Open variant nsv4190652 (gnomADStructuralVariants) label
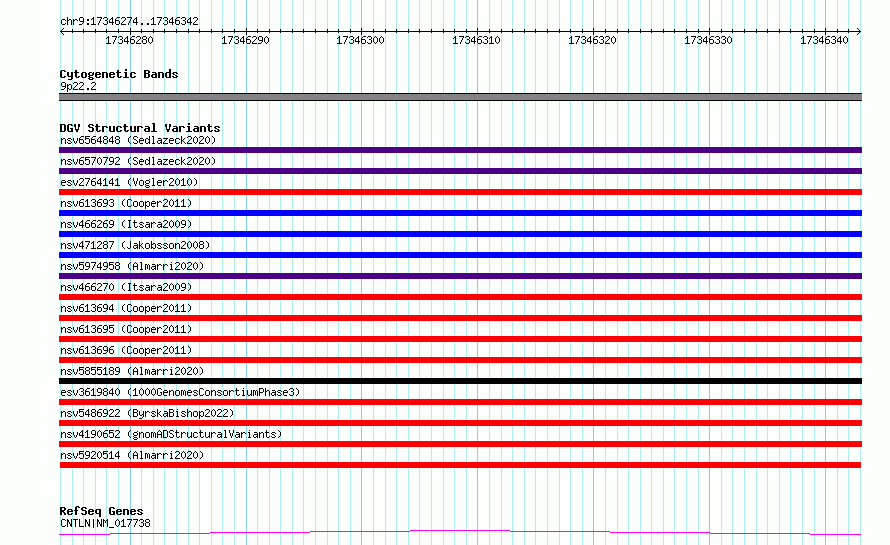The width and height of the screenshot is (890, 545). pos(171,434)
